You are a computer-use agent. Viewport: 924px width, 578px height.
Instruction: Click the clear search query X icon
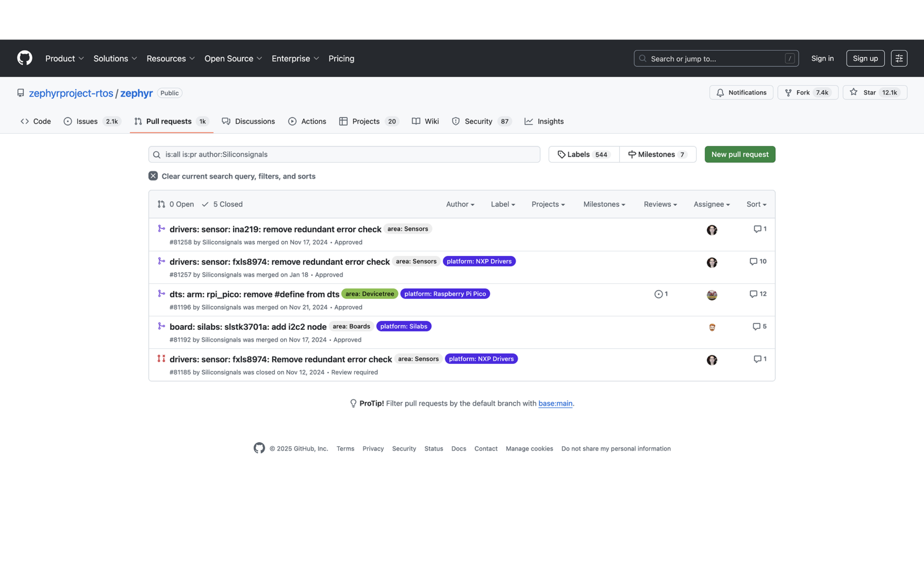(153, 176)
